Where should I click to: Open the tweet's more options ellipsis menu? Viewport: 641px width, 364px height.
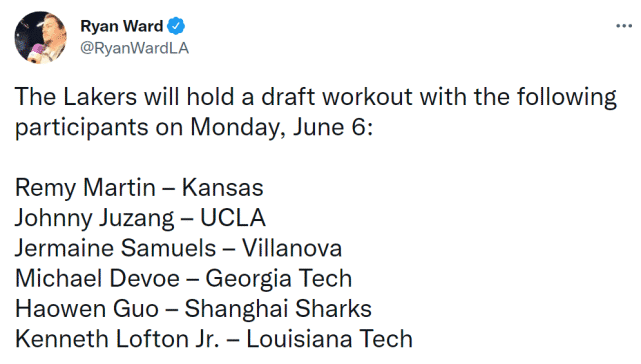pos(624,26)
